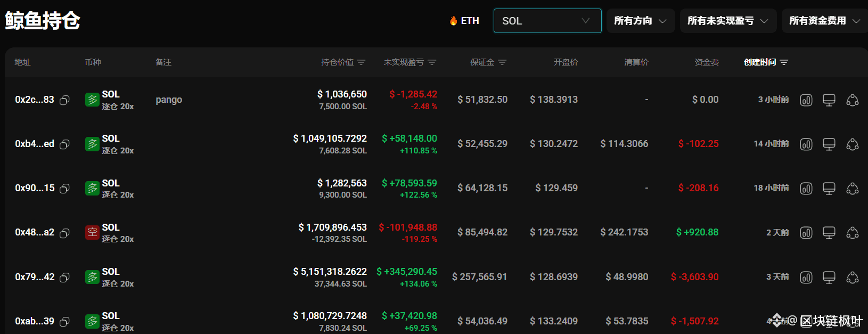Select the hot ETH shortcut
This screenshot has width=868, height=334.
464,21
